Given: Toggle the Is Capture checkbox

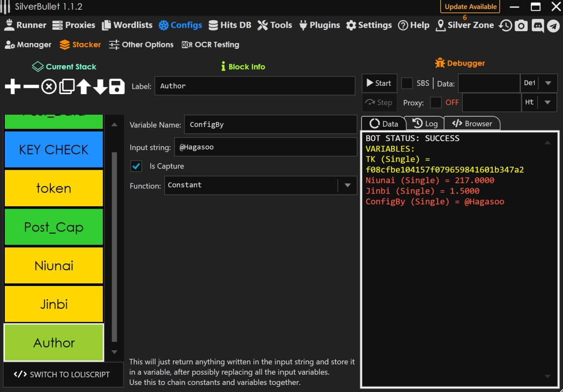Looking at the screenshot, I should tap(136, 166).
